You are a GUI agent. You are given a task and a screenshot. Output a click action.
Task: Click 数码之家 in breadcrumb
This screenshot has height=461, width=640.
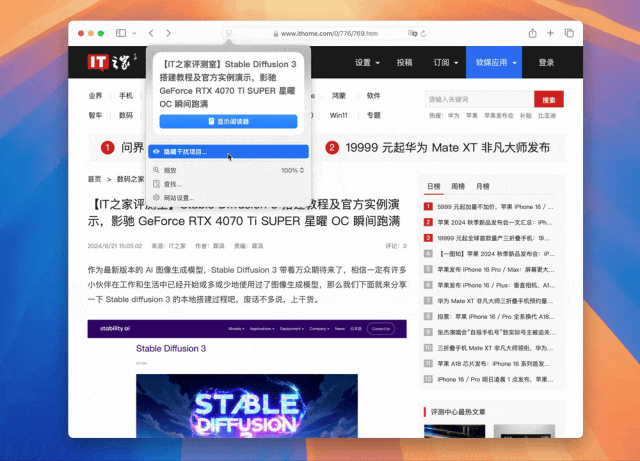pyautogui.click(x=130, y=179)
